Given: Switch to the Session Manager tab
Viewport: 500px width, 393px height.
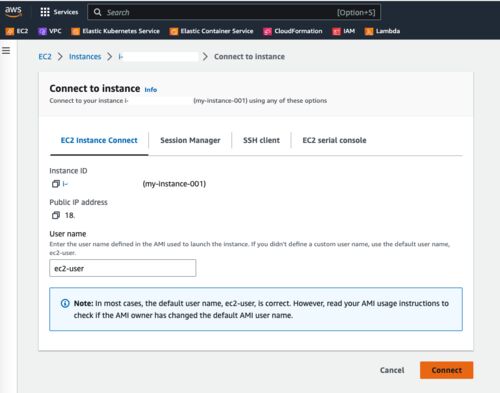Looking at the screenshot, I should (190, 140).
